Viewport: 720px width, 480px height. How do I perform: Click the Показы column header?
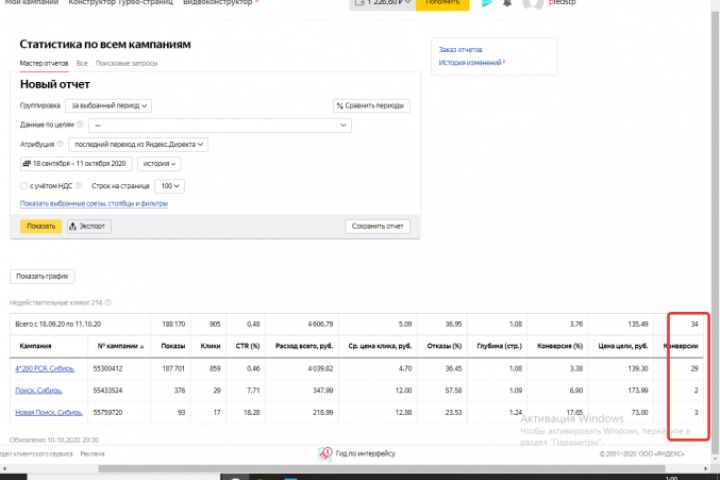click(x=173, y=346)
